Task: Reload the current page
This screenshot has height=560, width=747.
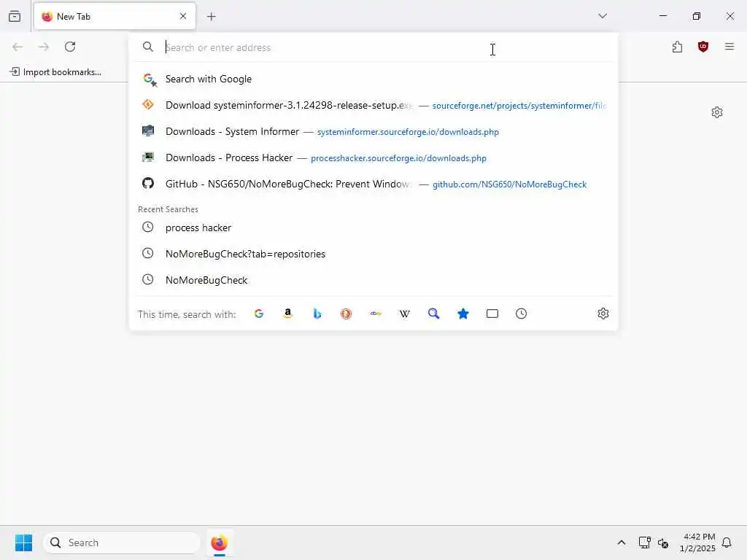Action: click(x=70, y=47)
